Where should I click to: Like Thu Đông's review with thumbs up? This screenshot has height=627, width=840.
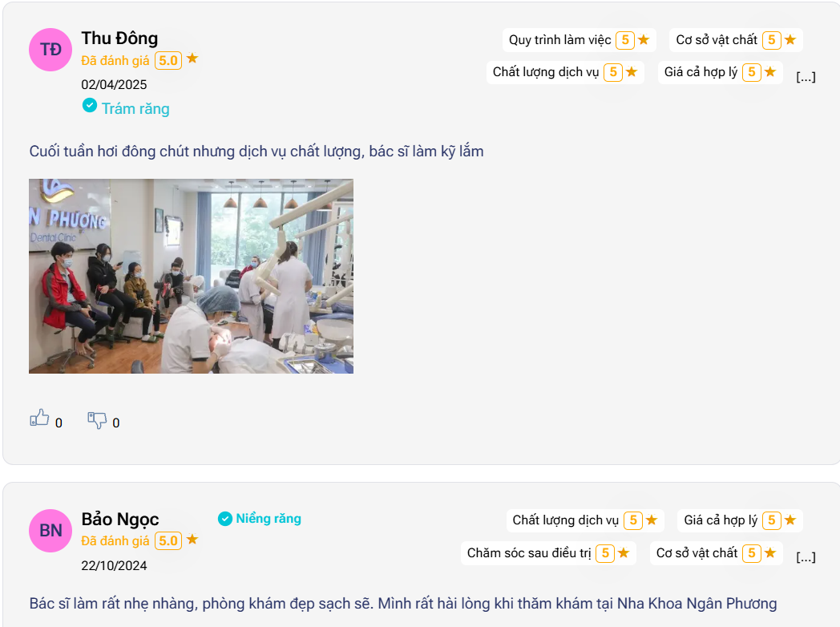[40, 419]
